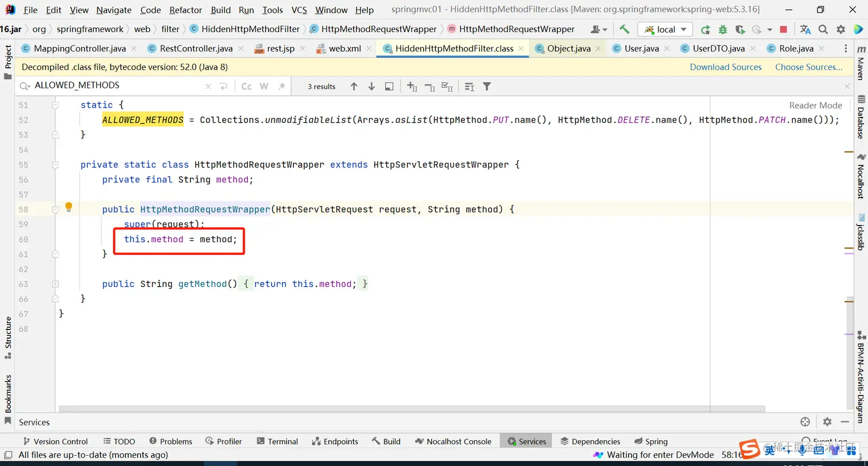868x466 pixels.
Task: Go to previous search occurrence arrow
Action: (x=354, y=86)
